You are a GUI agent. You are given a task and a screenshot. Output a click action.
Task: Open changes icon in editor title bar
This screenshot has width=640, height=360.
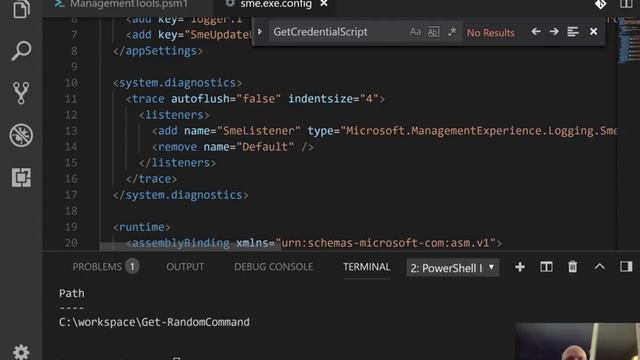600,4
